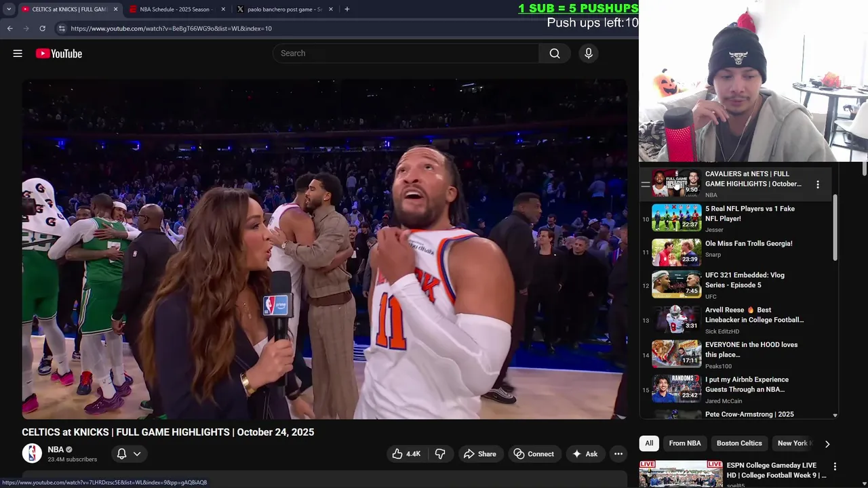Share the Celtics at Knicks video
Viewport: 868px width, 488px height.
(x=480, y=454)
